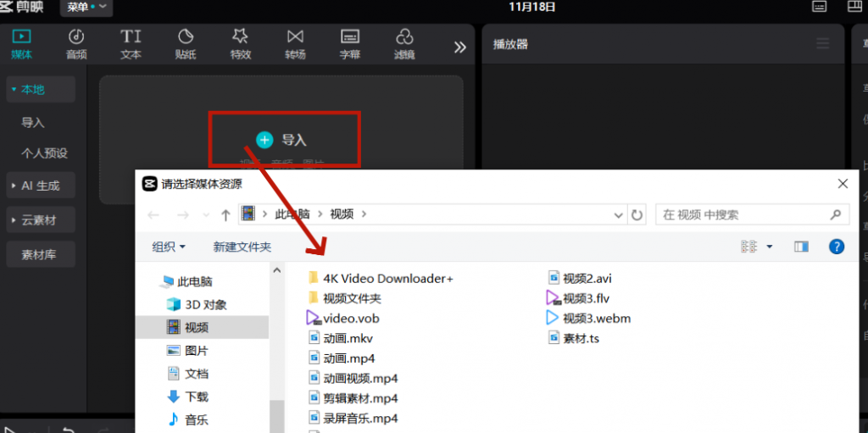Toggle the preview pane button in dialog
Viewport: 868px width, 433px height.
pyautogui.click(x=801, y=247)
